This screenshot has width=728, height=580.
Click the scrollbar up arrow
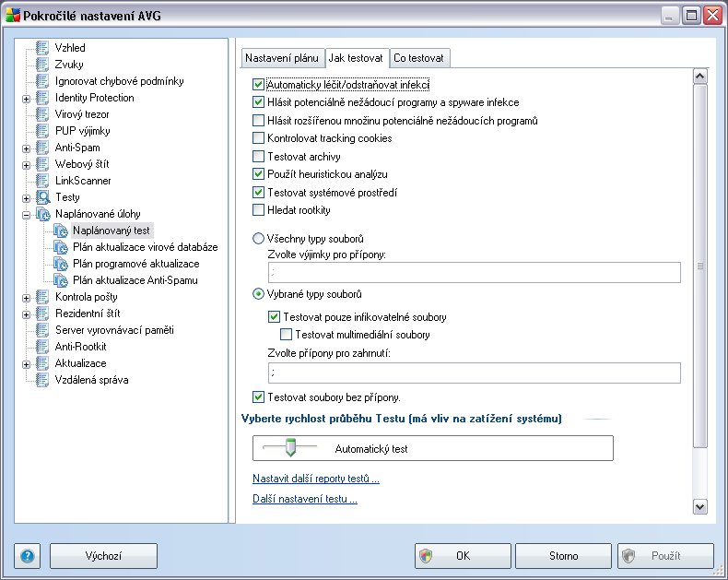699,77
